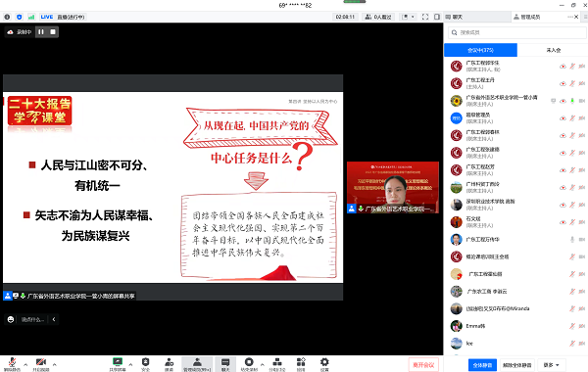
Task: Open the Chat icon in bottom toolbar
Action: coord(225,364)
